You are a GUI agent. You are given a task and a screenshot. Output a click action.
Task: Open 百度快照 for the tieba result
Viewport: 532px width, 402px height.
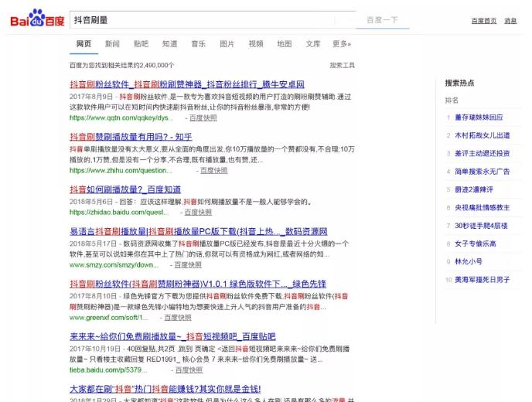(189, 370)
